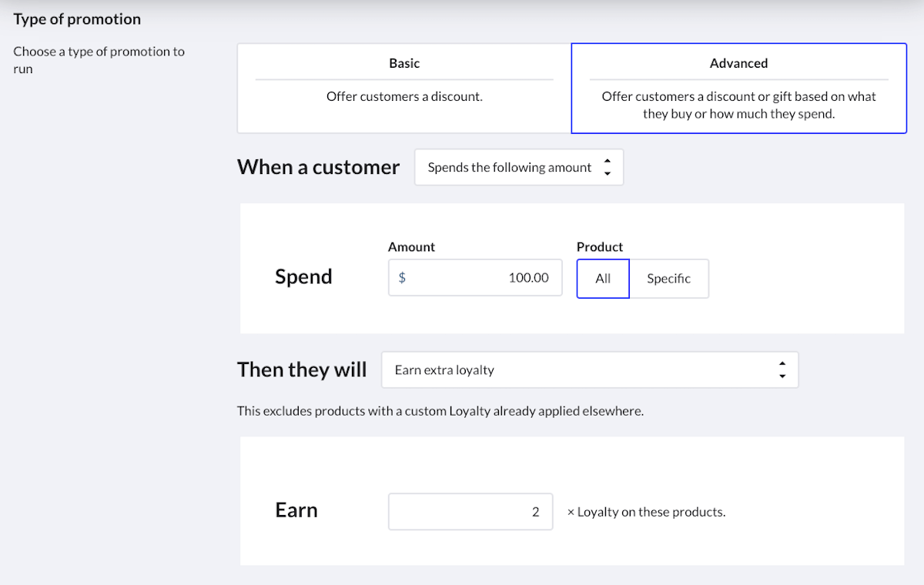Click the up-down arrows on the customer condition selector
Viewport: 924px width, 585px height.
608,168
